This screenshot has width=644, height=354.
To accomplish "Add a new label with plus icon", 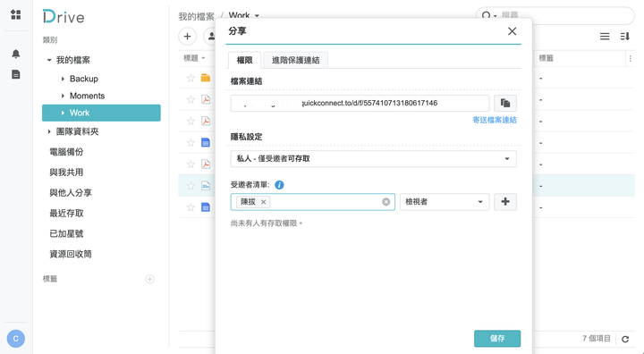I will 150,279.
